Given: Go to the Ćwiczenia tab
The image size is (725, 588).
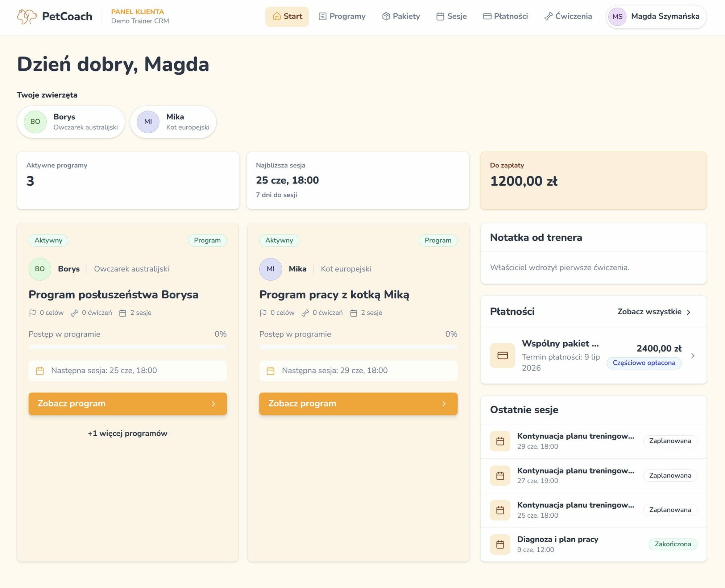Looking at the screenshot, I should point(568,17).
